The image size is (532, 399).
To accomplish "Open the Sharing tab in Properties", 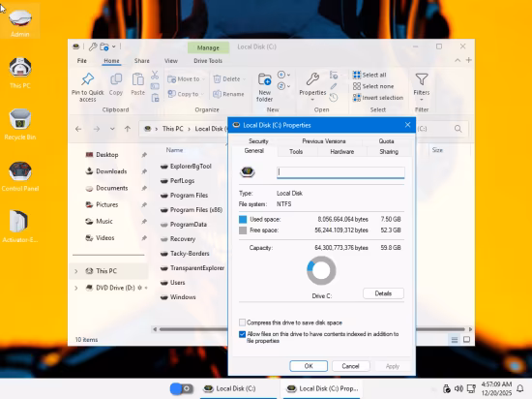I will (x=389, y=152).
